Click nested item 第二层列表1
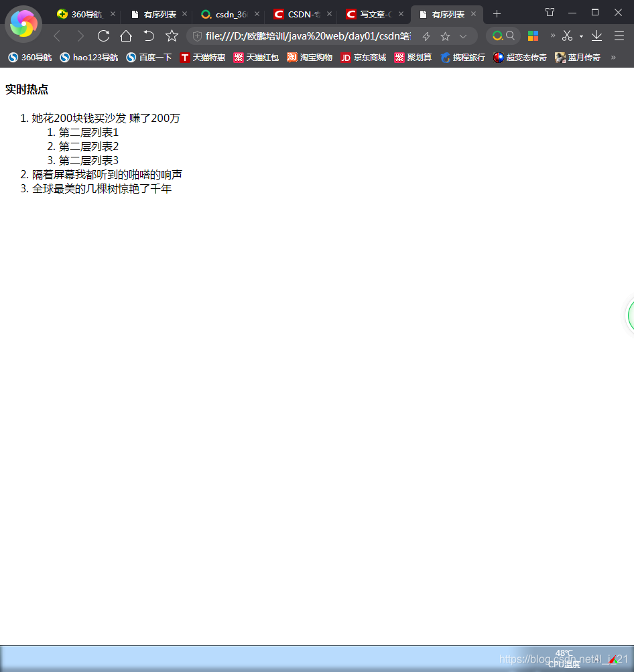Viewport: 634px width, 672px height. point(88,132)
